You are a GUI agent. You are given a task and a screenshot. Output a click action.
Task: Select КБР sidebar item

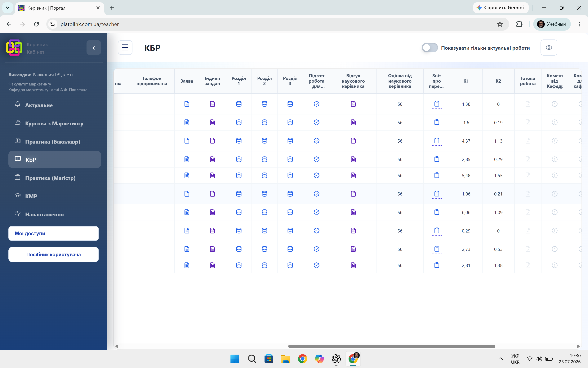tap(55, 159)
